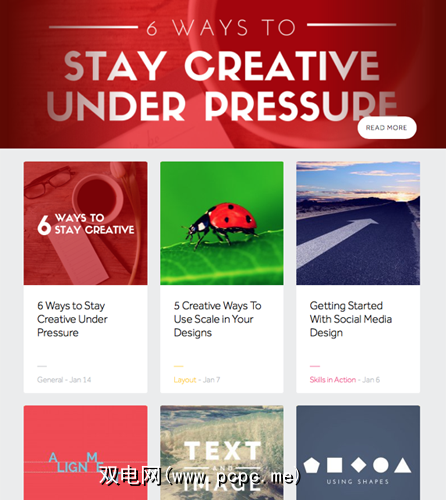
Task: Select the General category link
Action: tap(50, 380)
